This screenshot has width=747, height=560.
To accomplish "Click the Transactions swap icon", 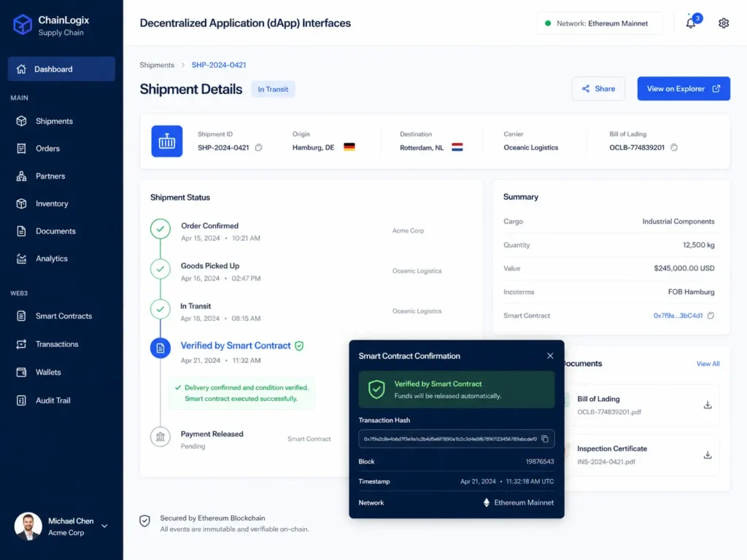I will 21,344.
